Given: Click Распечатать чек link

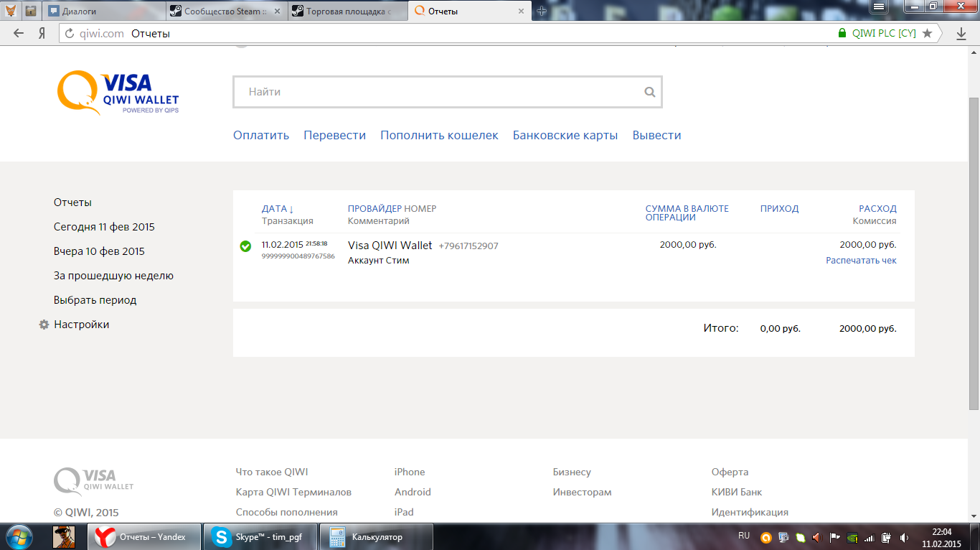Looking at the screenshot, I should [x=861, y=261].
